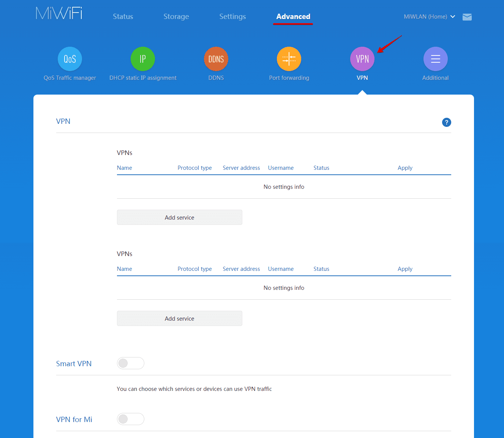Click the MiWiFi logo

[58, 13]
